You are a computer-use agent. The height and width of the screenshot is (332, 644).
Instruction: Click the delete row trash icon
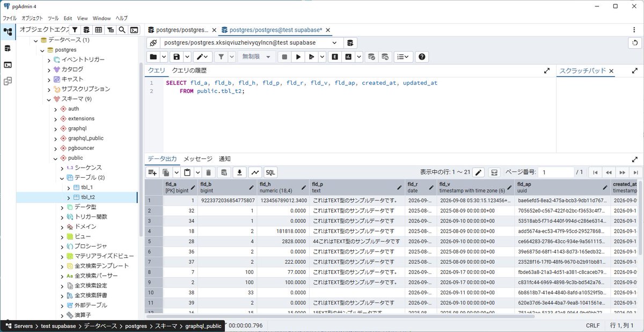point(209,172)
